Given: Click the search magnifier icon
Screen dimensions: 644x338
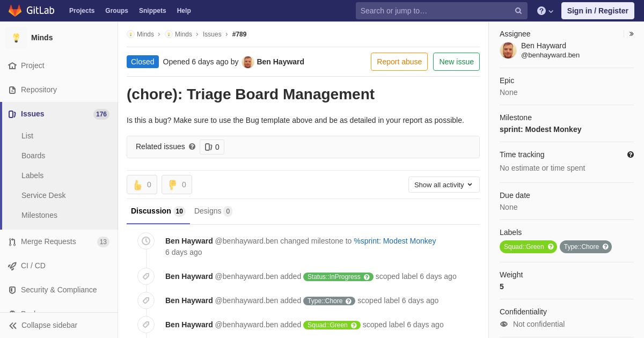Looking at the screenshot, I should 518,11.
